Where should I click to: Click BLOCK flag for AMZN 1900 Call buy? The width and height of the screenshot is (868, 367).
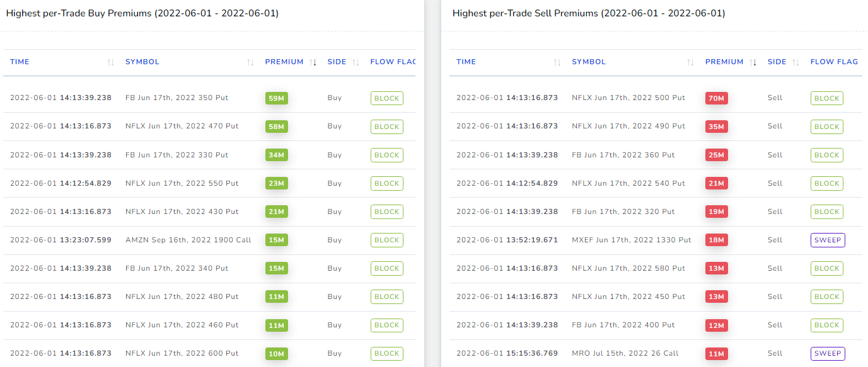(386, 240)
